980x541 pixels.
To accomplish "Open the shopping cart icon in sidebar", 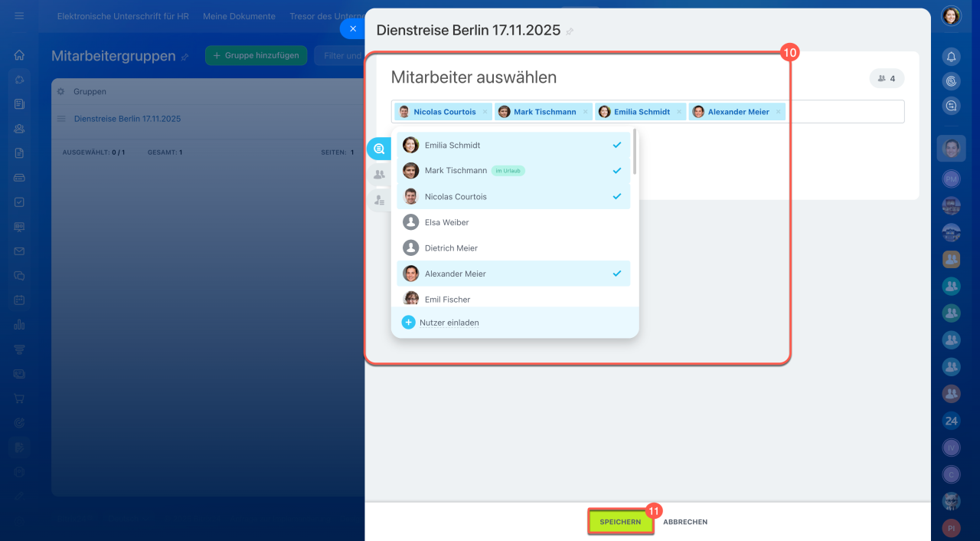I will click(x=19, y=398).
